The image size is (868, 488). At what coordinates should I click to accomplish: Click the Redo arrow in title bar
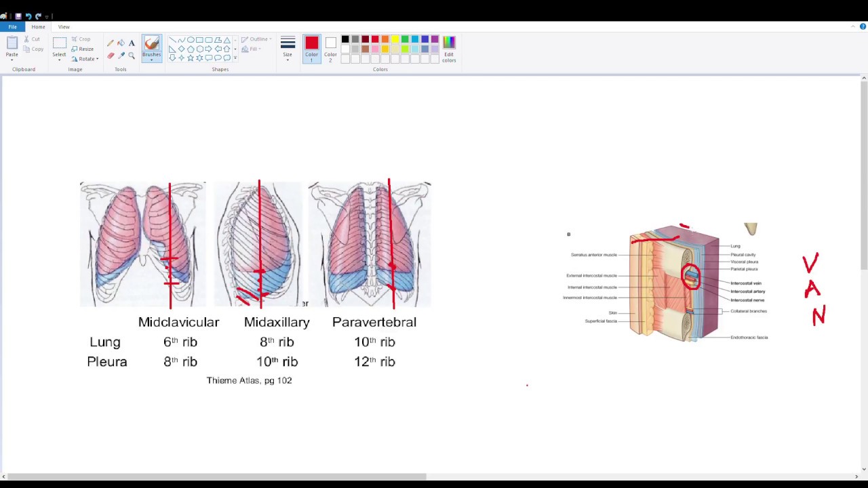39,16
